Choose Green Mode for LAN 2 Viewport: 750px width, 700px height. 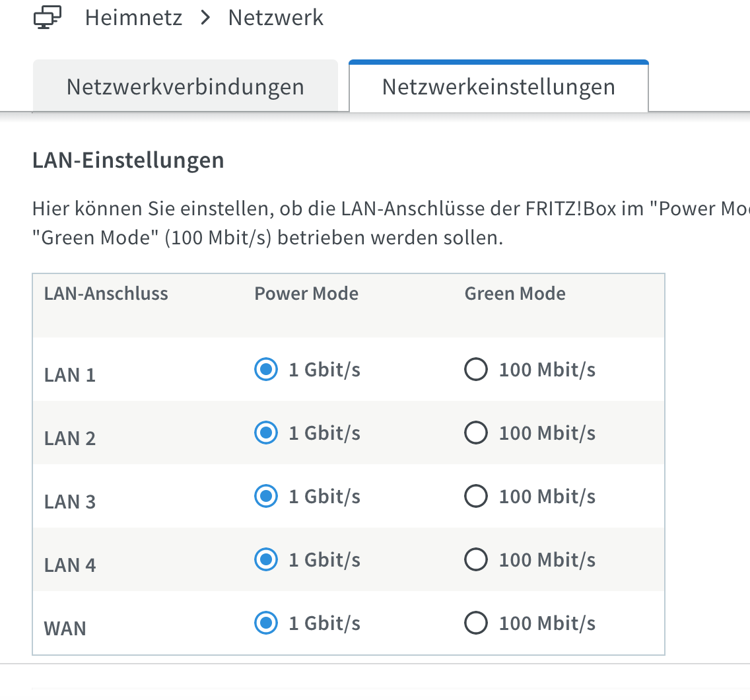pyautogui.click(x=476, y=433)
